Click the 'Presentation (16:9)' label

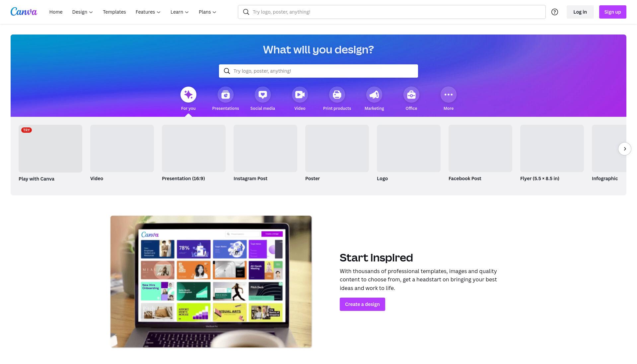point(183,179)
